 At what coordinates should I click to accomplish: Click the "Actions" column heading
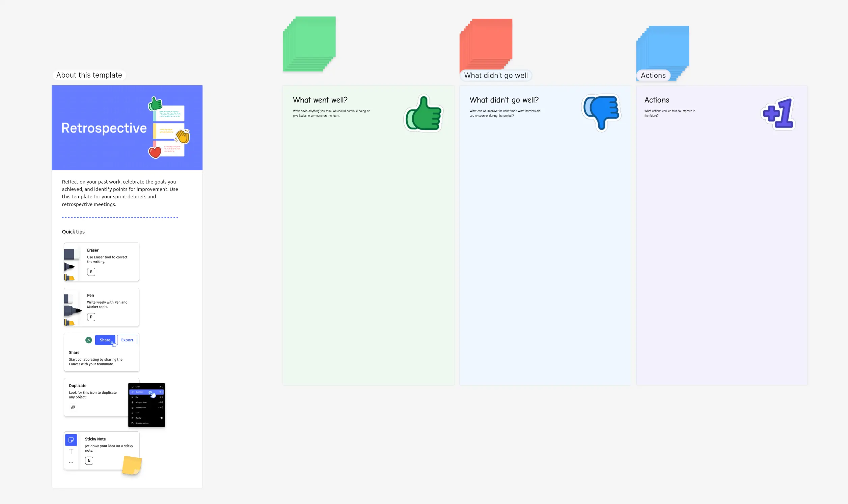point(657,100)
